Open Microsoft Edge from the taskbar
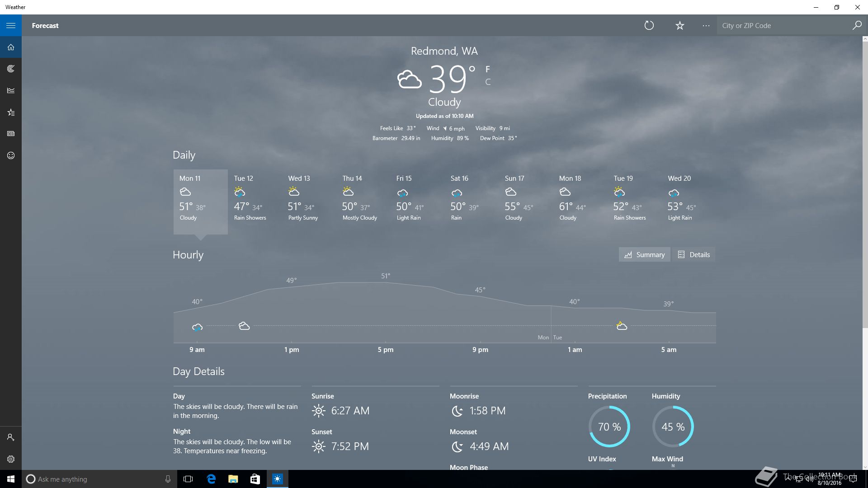 211,479
